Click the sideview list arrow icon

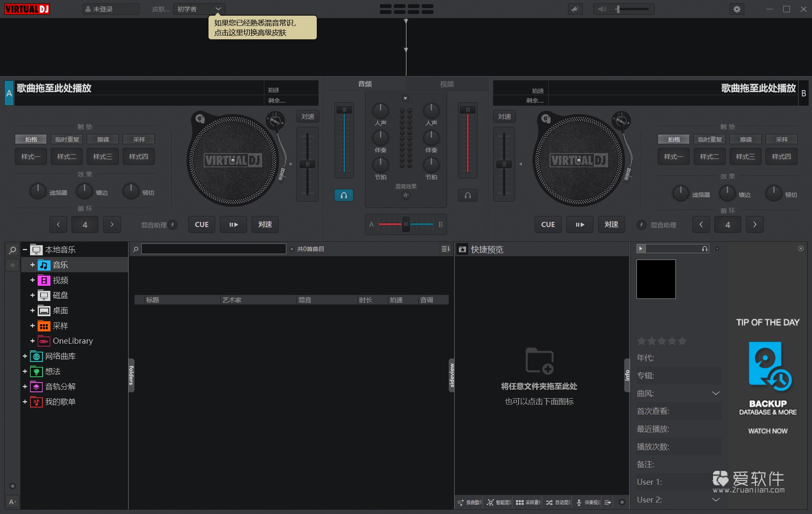click(x=608, y=502)
